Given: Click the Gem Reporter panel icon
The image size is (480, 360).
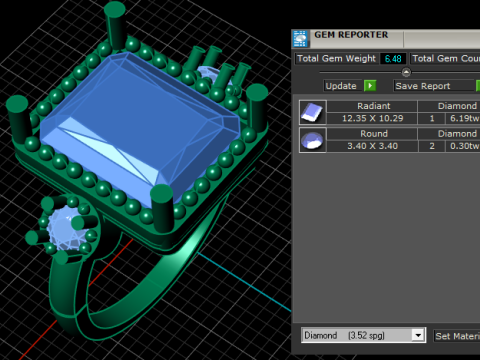Looking at the screenshot, I should coord(300,38).
